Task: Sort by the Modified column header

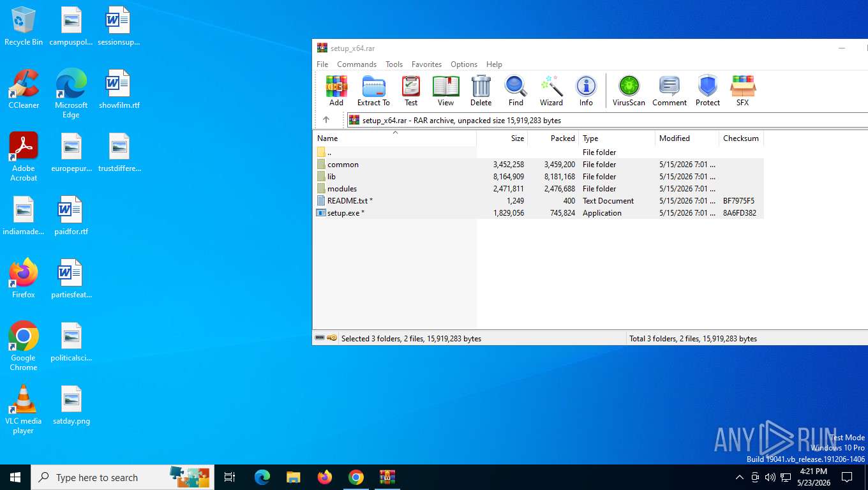Action: [687, 138]
